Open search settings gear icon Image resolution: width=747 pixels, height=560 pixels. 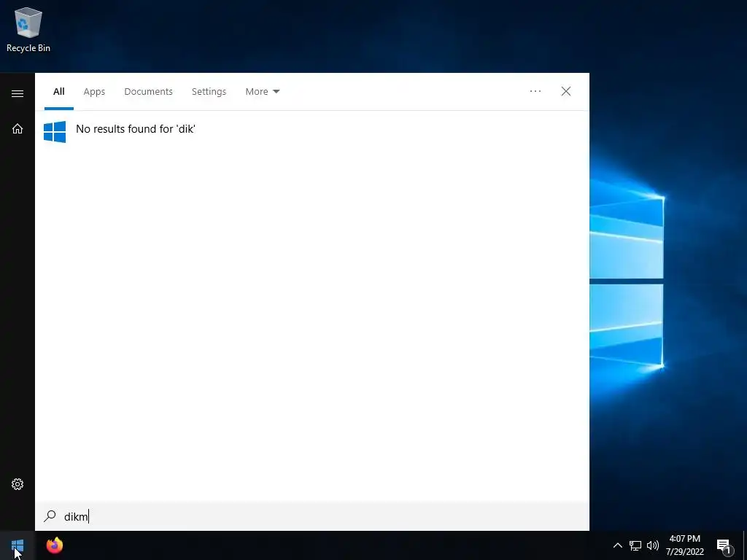[x=18, y=484]
